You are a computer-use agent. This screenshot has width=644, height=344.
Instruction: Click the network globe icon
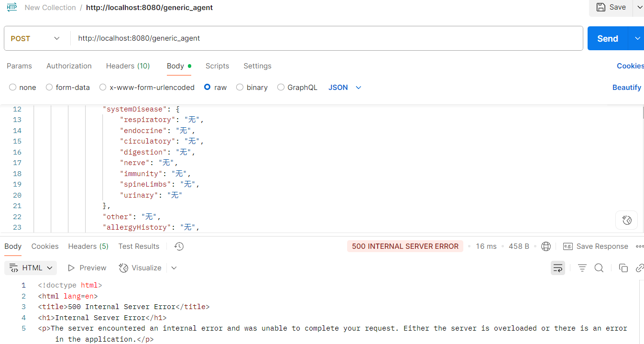tap(546, 246)
